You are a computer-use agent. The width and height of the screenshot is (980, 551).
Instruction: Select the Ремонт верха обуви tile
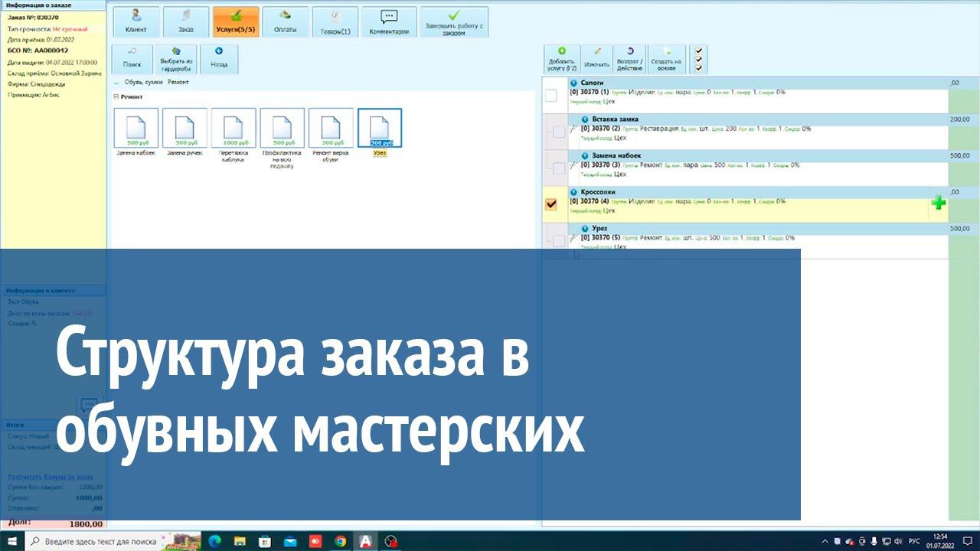[331, 136]
